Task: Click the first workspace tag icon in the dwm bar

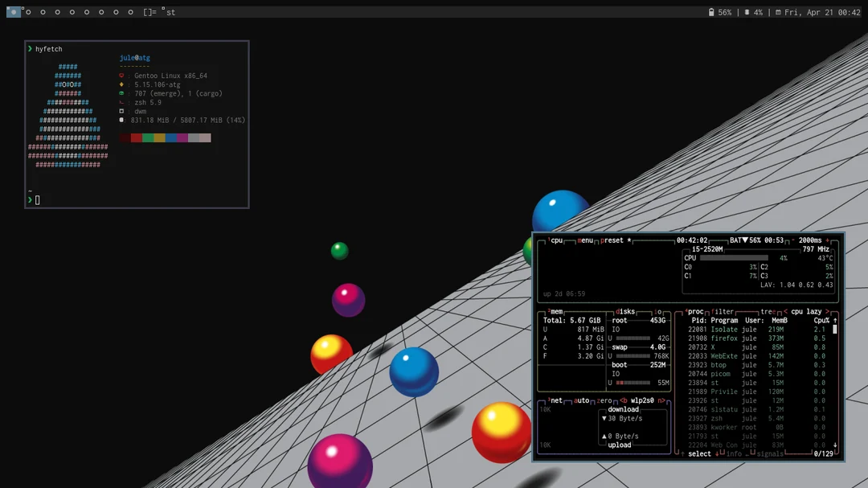Action: [x=14, y=12]
